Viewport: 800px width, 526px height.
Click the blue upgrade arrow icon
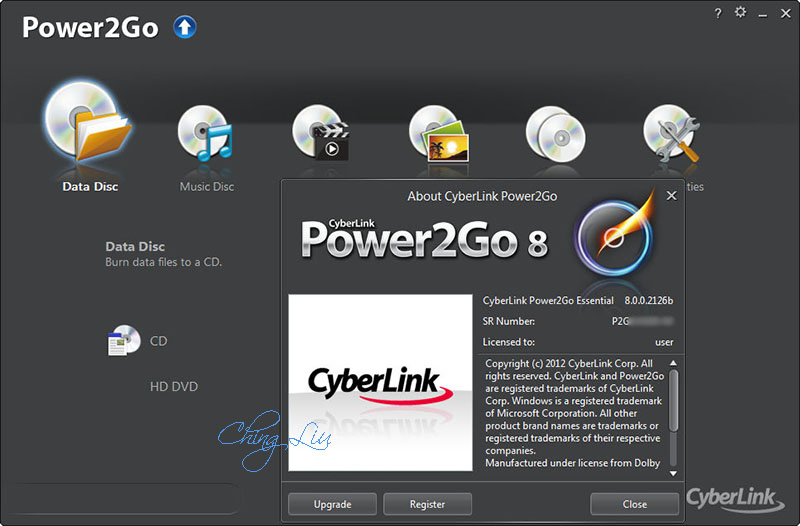[x=185, y=27]
